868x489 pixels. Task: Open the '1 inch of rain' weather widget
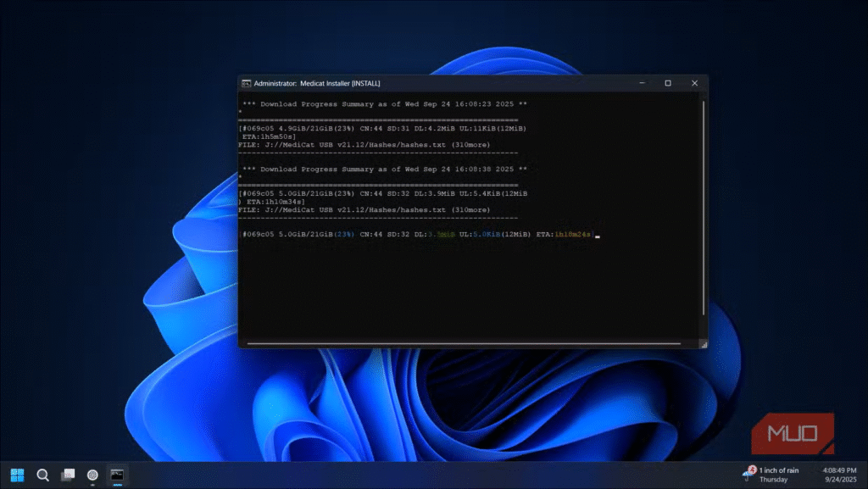(x=778, y=475)
